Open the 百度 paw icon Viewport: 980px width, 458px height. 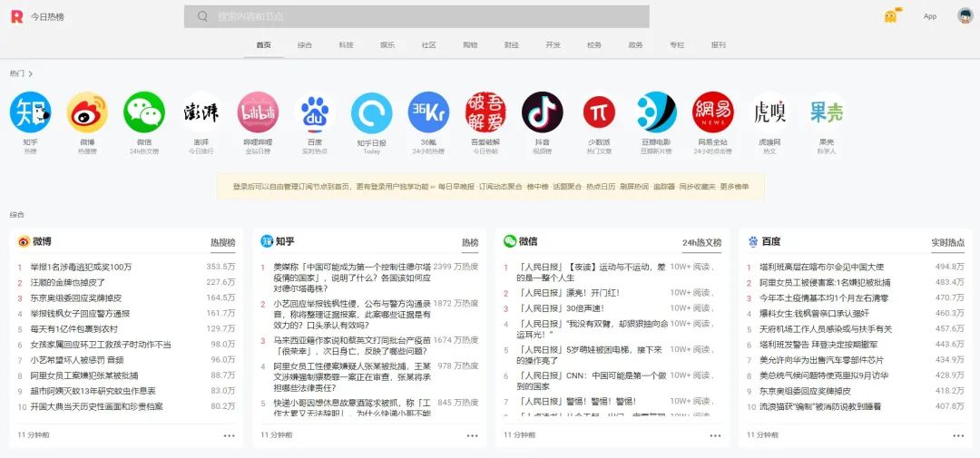[x=315, y=112]
